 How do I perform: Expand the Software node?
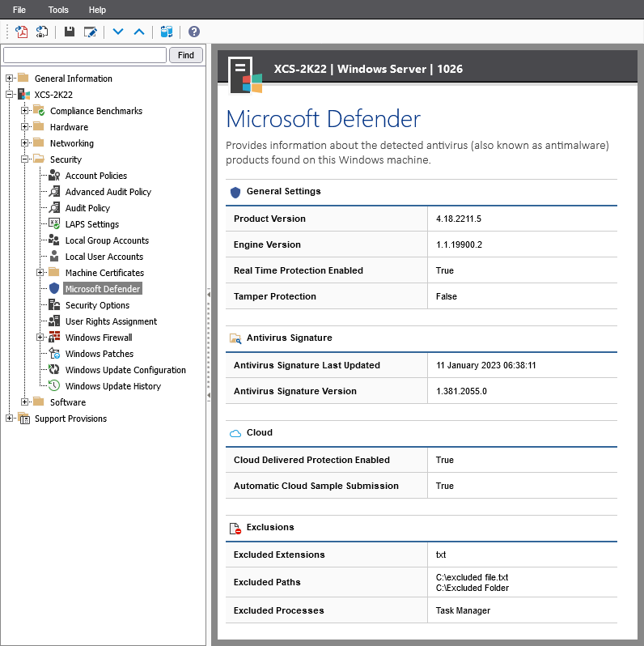pos(25,402)
